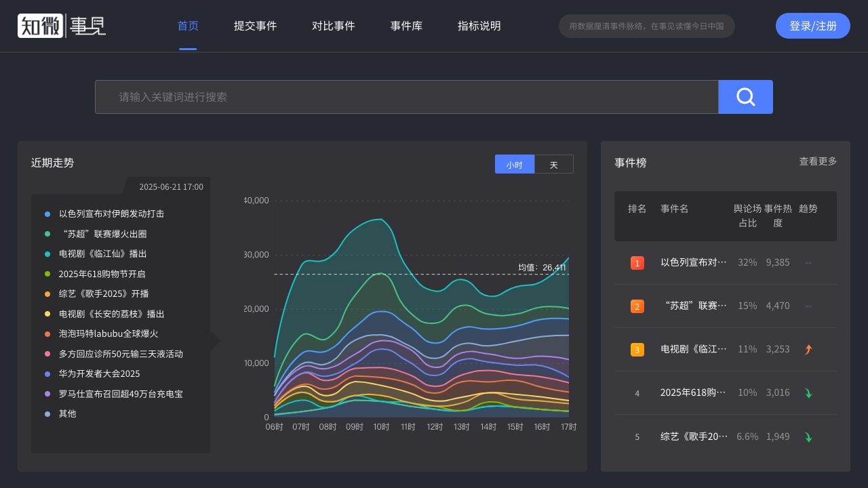Click the magnifier search button

coord(745,97)
